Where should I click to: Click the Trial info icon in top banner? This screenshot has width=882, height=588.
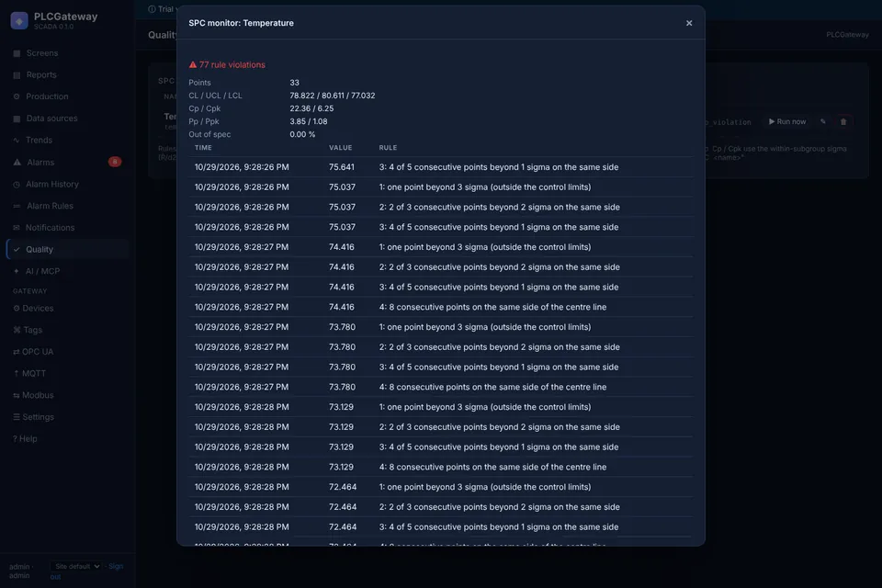click(152, 9)
